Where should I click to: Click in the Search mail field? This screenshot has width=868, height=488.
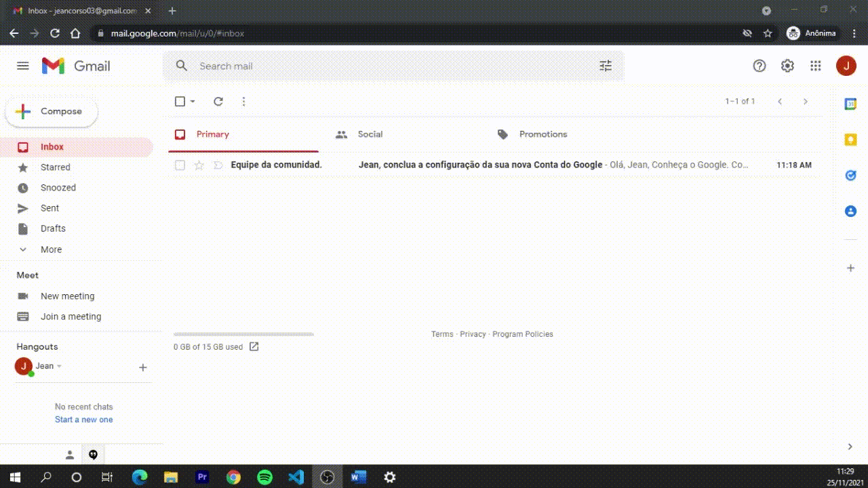393,66
